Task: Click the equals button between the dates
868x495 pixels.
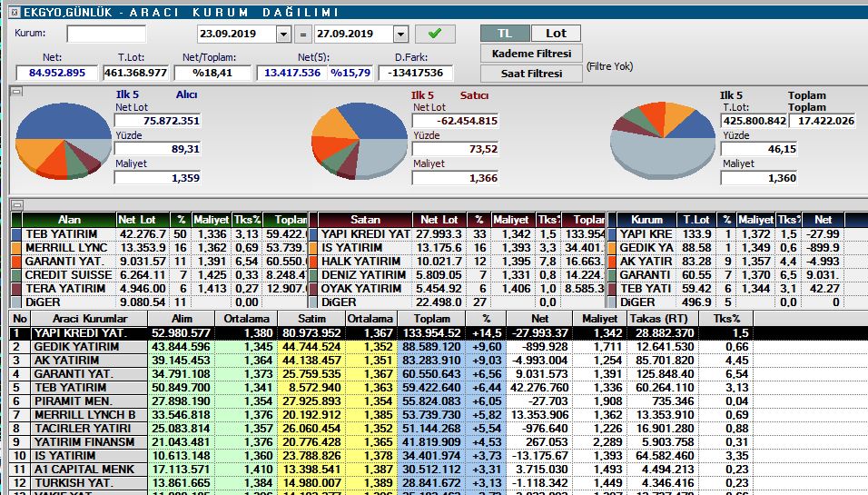Action: pyautogui.click(x=303, y=35)
